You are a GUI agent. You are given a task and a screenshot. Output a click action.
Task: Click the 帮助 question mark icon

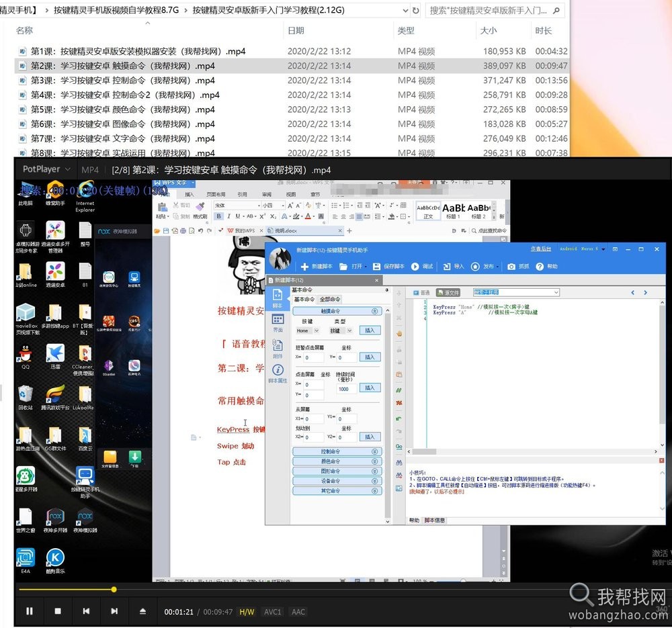540,267
